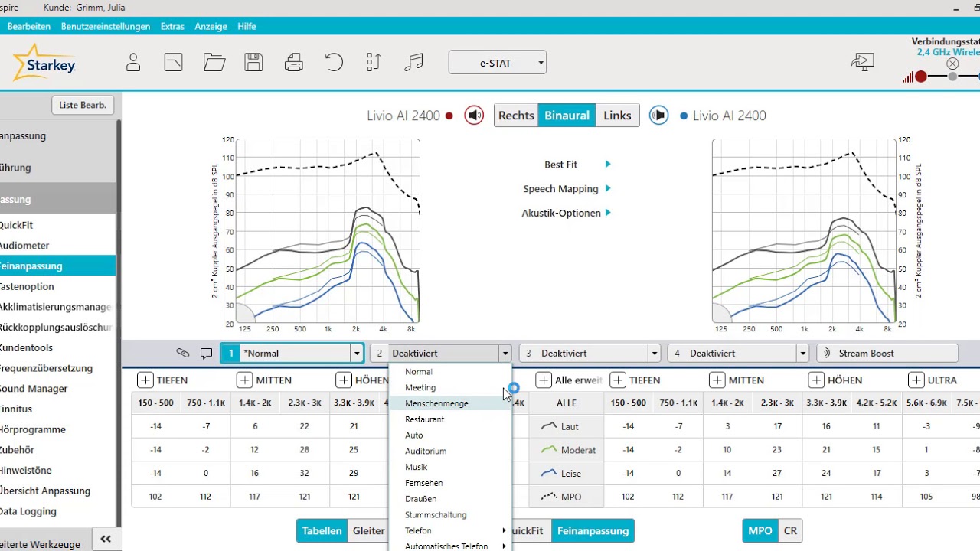Close the program 2 Deaktiviert dropdown arrow
The width and height of the screenshot is (980, 551).
coord(505,354)
